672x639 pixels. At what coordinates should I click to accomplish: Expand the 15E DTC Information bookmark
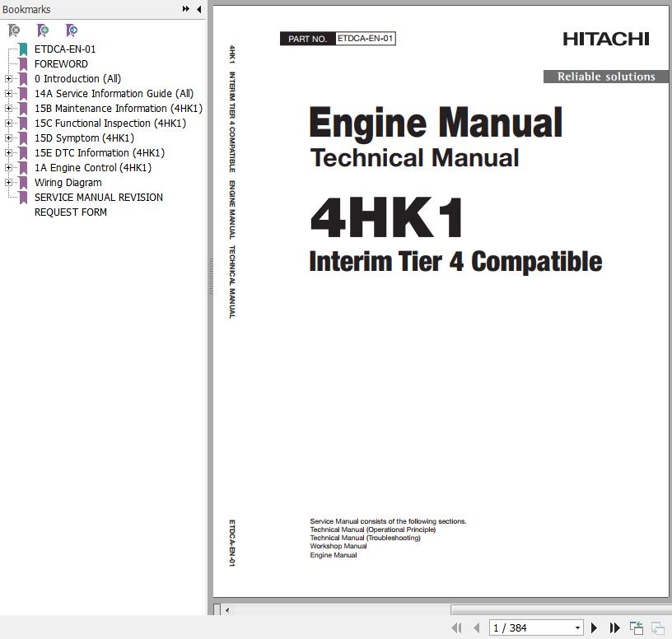(x=8, y=152)
